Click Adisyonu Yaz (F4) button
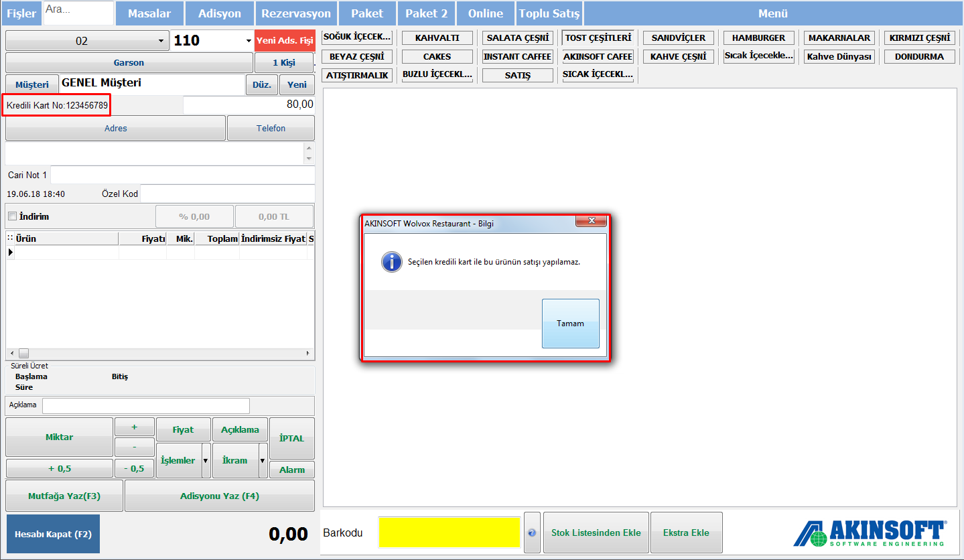 220,496
